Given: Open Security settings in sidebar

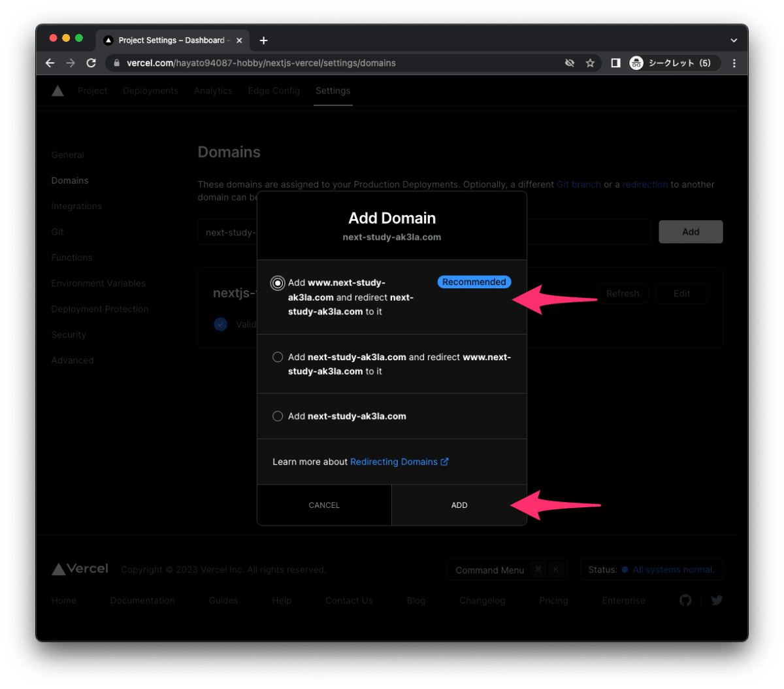Looking at the screenshot, I should tap(69, 335).
